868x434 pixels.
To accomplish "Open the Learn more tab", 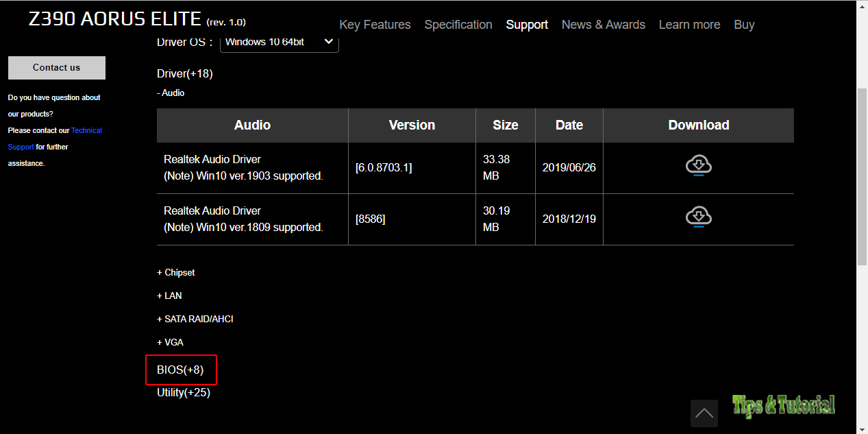I will pyautogui.click(x=689, y=25).
